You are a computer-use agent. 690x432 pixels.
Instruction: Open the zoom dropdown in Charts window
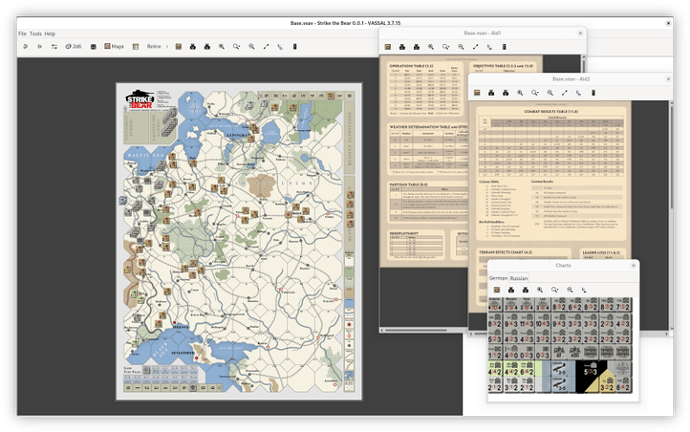pos(554,290)
